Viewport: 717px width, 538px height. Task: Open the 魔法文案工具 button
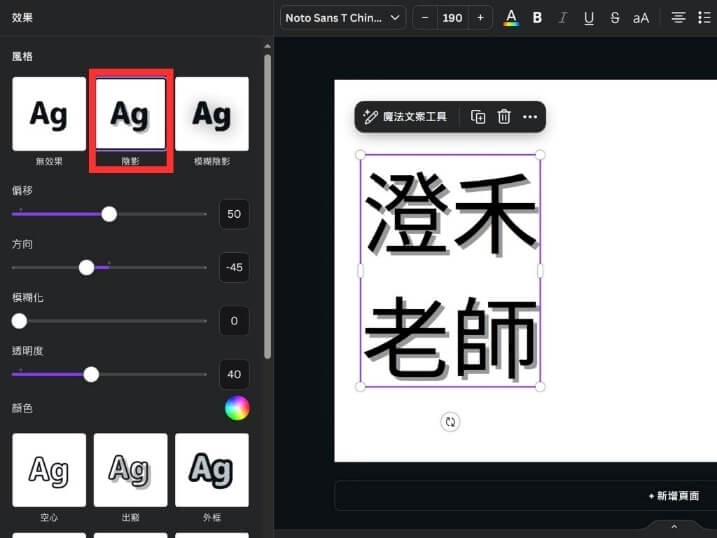405,117
